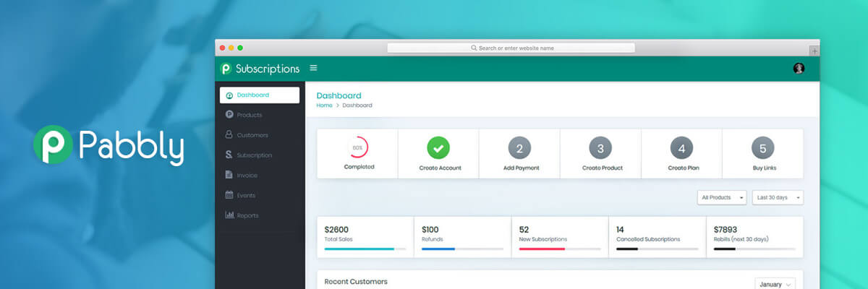This screenshot has height=289, width=868.
Task: Click the Cancelled Subscriptions progress bar
Action: coord(657,249)
